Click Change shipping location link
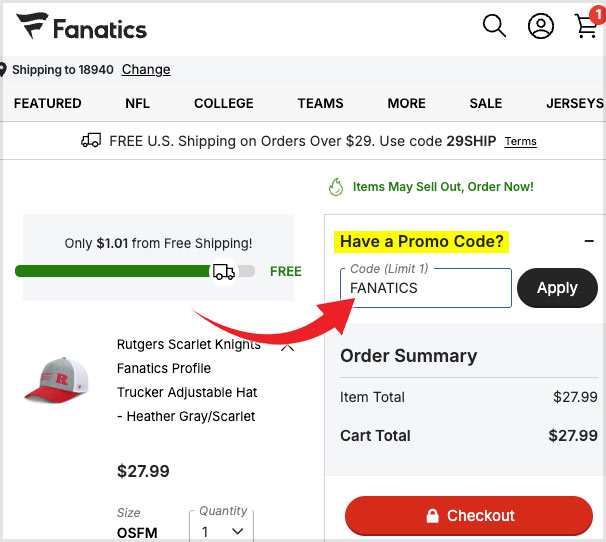 pos(146,70)
